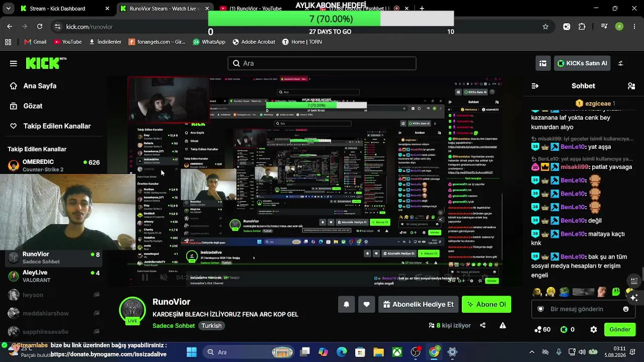Open the Chrome tab search dropdown
Viewport: 644px width, 362px height.
[x=10, y=9]
